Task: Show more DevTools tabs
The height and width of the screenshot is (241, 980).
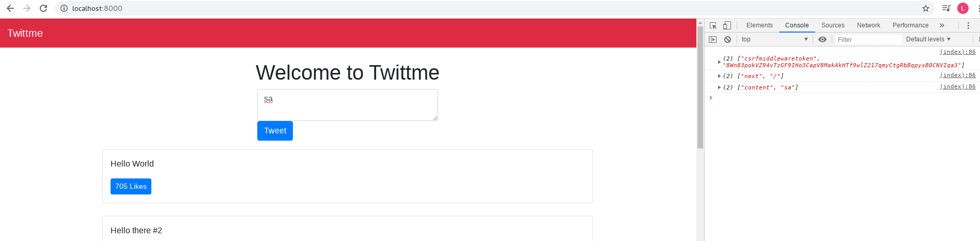Action: (942, 25)
